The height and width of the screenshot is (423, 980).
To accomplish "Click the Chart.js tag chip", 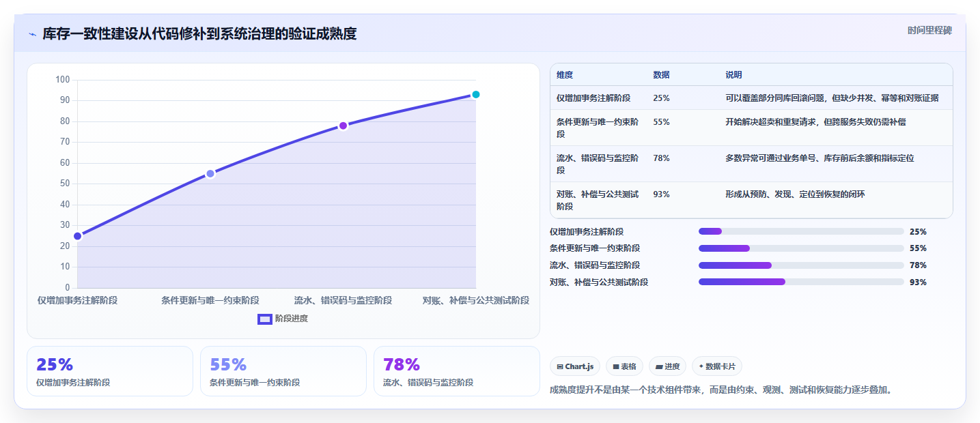I will 575,366.
